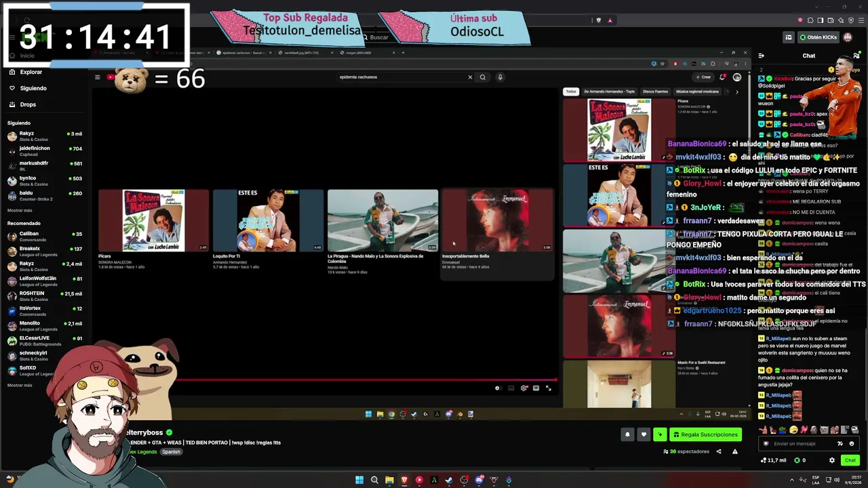This screenshot has width=868, height=488.
Task: Open ROSHTEIN channel in recommended list
Action: coord(45,296)
